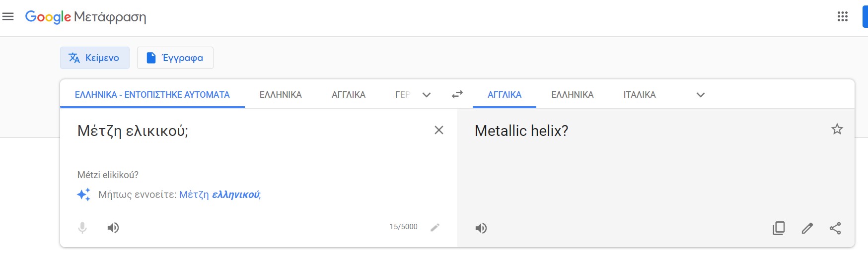868x254 pixels.
Task: Clear the source text
Action: point(439,130)
